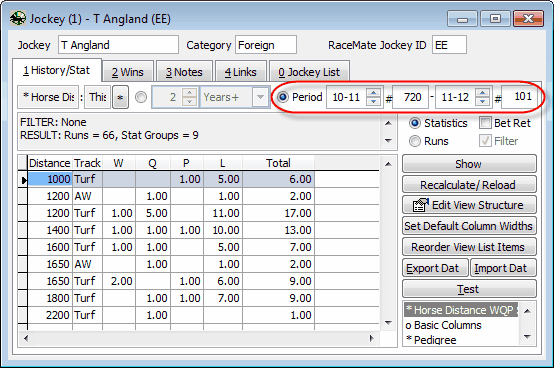Toggle the Filter checkbox
554x368 pixels.
(x=485, y=141)
